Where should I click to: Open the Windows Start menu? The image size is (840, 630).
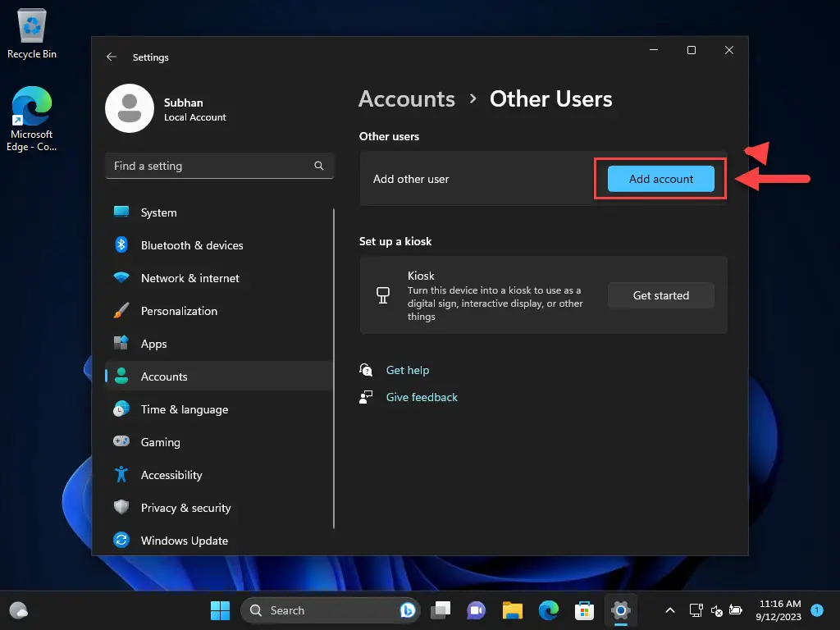coord(220,610)
